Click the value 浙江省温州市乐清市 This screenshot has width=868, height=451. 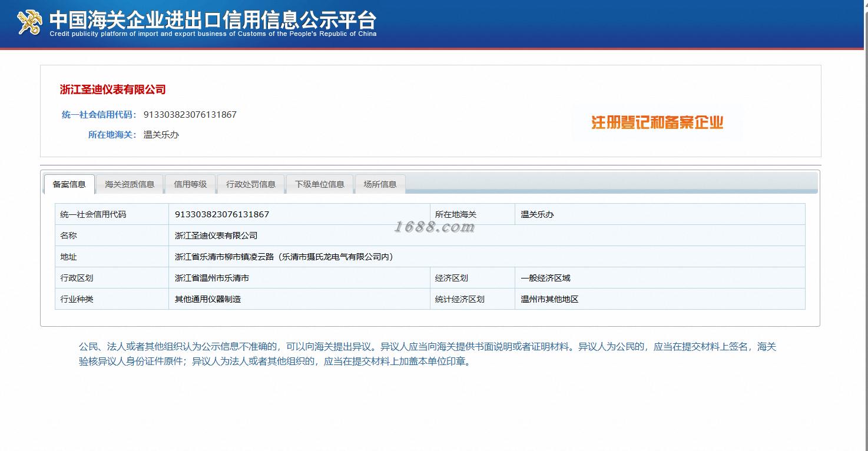coord(212,278)
